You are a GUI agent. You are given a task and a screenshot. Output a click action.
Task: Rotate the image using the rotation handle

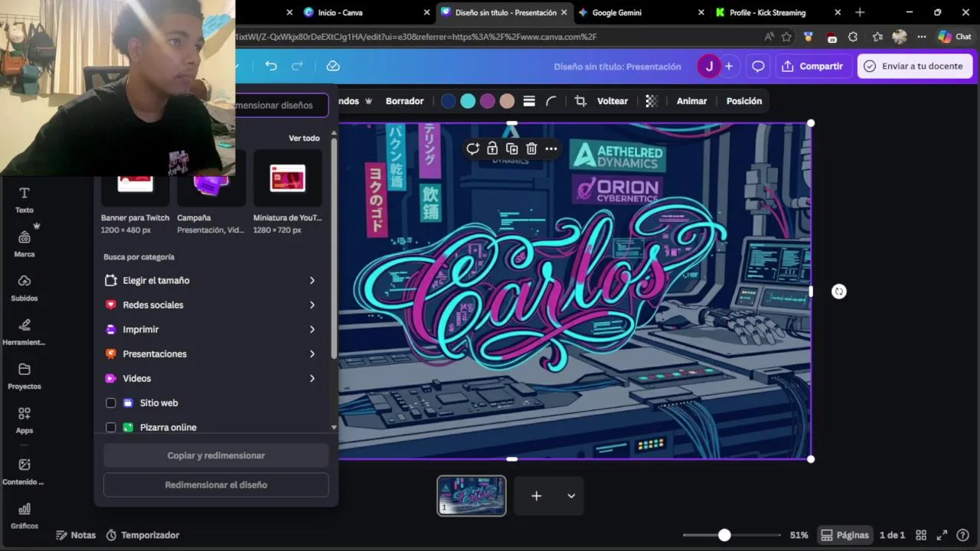(x=839, y=292)
